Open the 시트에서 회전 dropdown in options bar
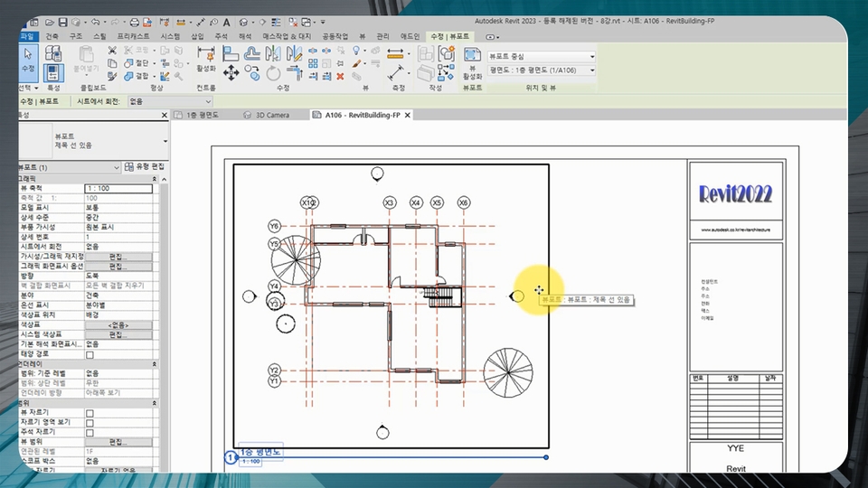 (170, 101)
